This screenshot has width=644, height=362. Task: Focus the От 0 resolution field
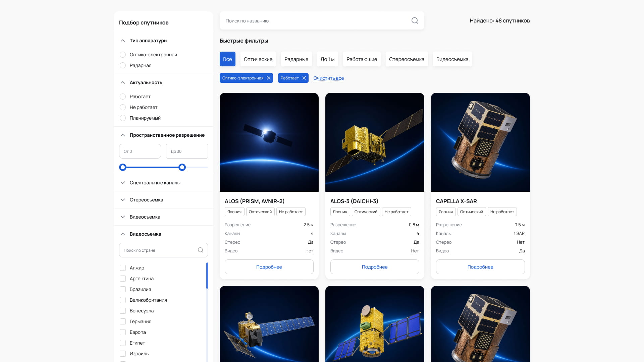[x=140, y=151]
